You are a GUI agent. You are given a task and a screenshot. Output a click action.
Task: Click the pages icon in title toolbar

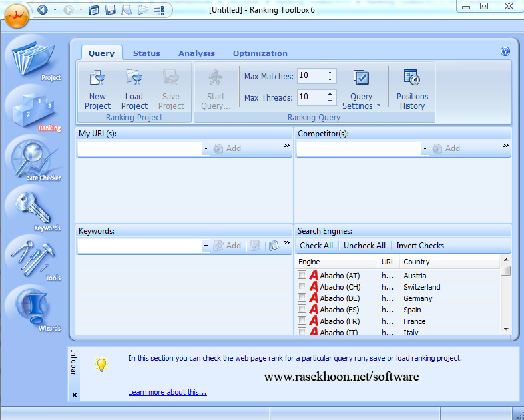pos(127,10)
